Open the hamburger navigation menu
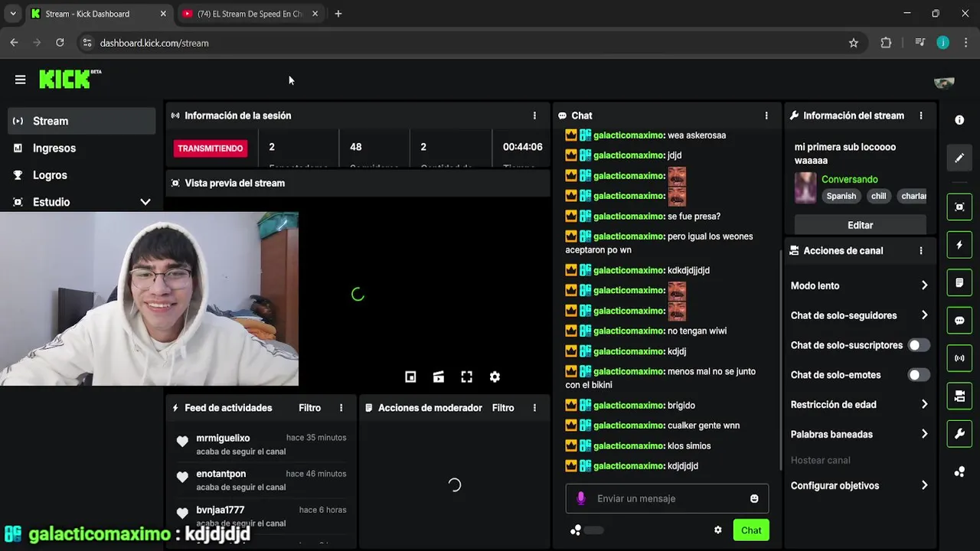This screenshot has height=551, width=980. pos(20,80)
